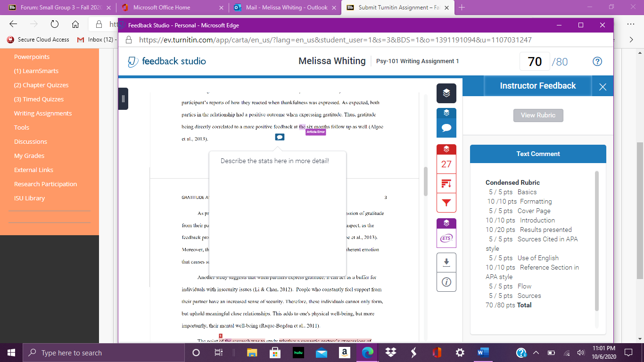
Task: Open Microsoft Store from the taskbar
Action: [275, 353]
